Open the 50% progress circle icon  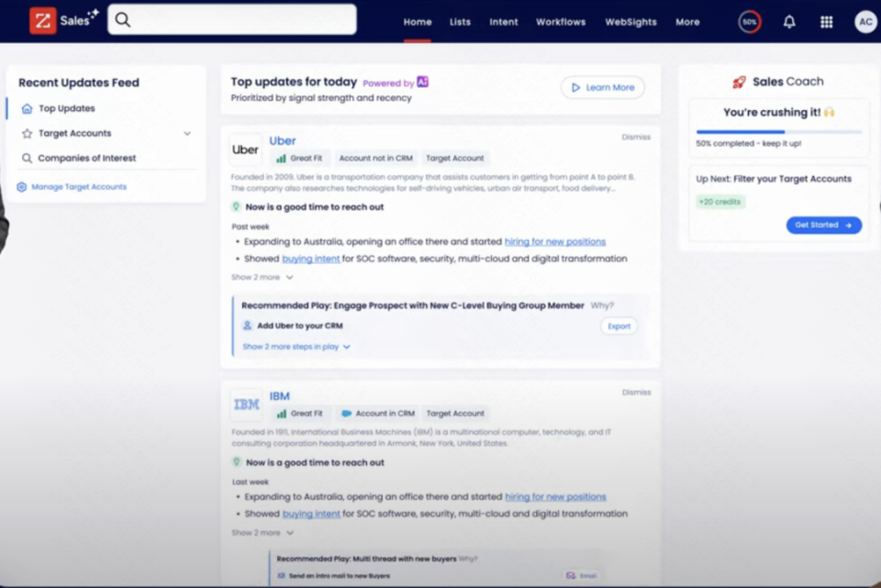[750, 22]
